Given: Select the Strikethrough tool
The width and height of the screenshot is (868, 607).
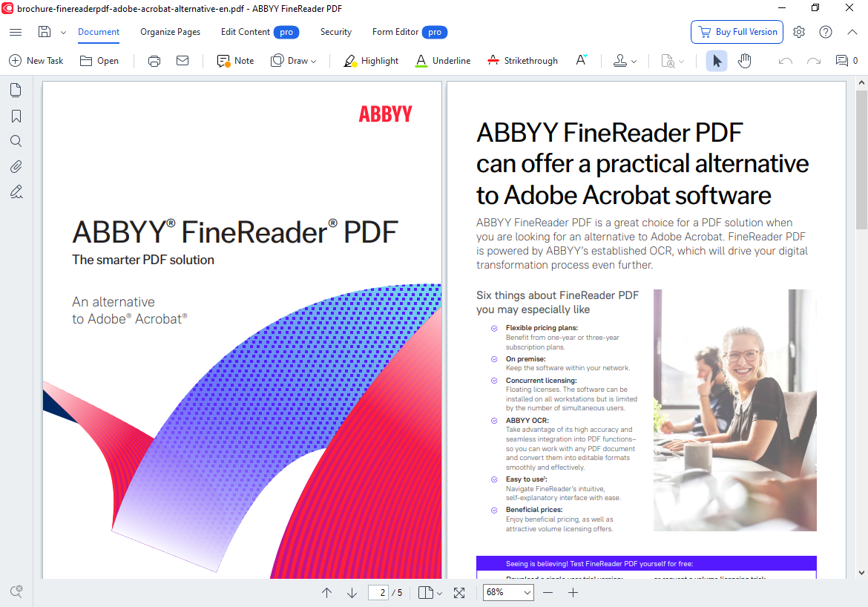Looking at the screenshot, I should [x=522, y=61].
